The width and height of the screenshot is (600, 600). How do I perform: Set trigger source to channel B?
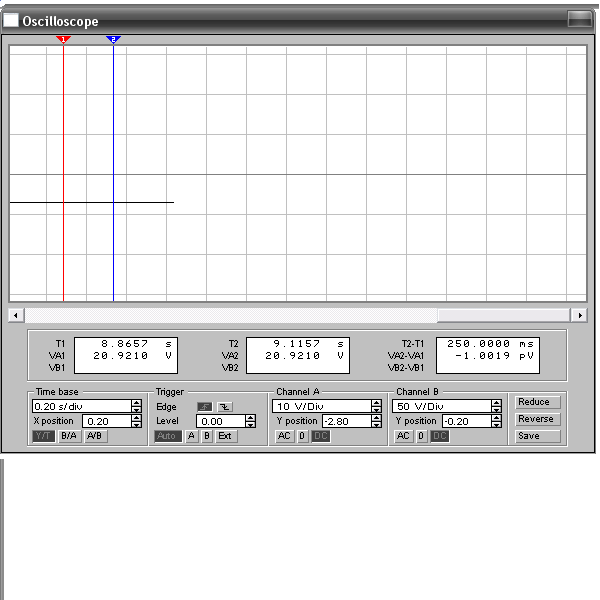coord(207,436)
